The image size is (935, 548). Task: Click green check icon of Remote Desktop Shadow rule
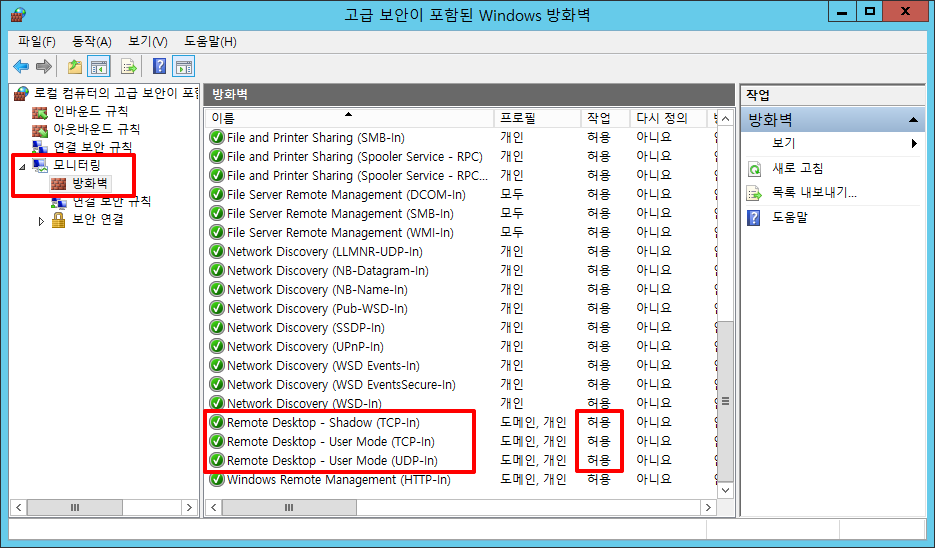point(217,423)
